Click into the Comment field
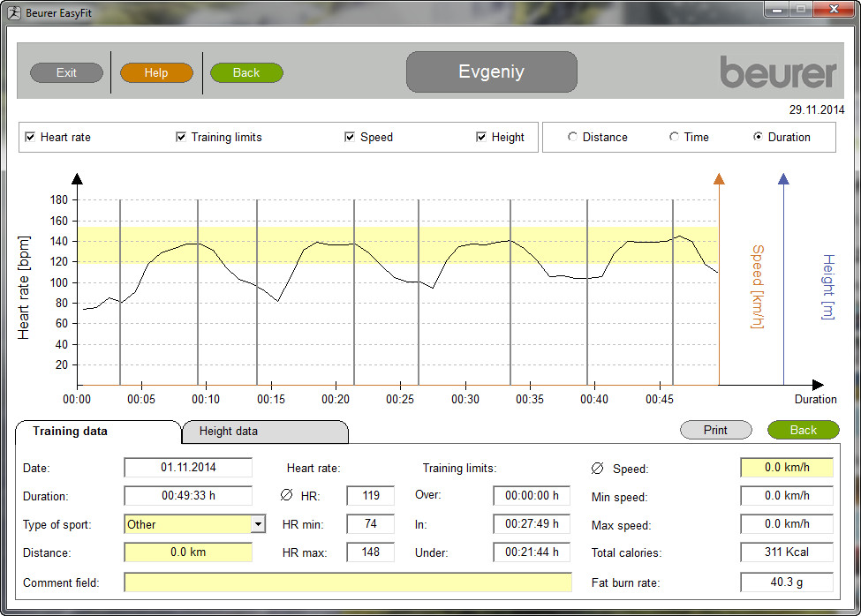This screenshot has height=616, width=861. tap(348, 582)
